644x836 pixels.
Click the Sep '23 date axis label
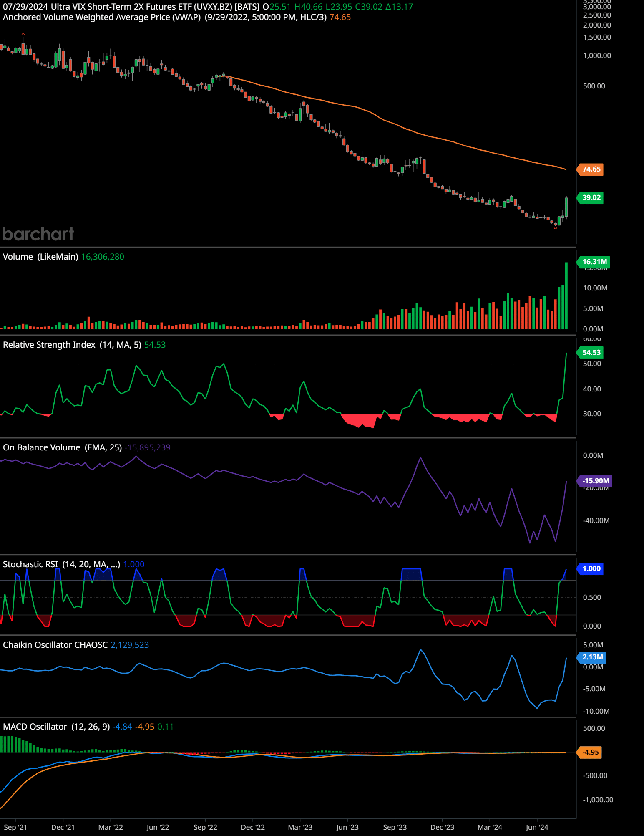(x=395, y=828)
